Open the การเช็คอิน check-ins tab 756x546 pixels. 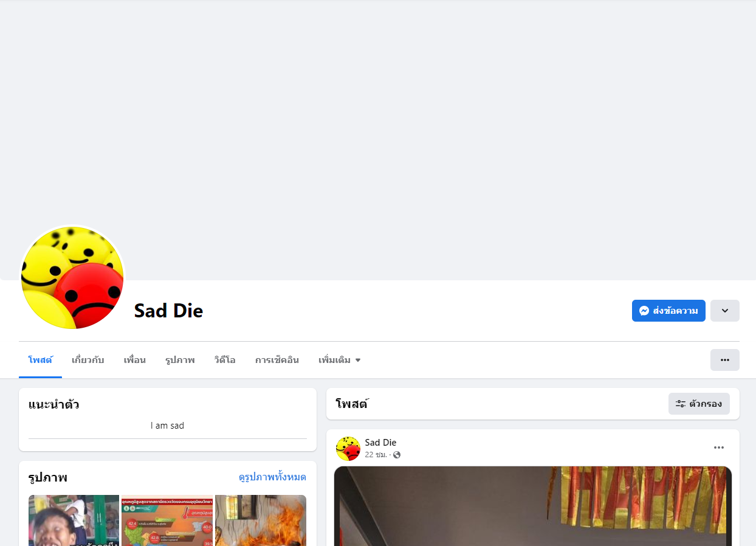click(x=277, y=360)
